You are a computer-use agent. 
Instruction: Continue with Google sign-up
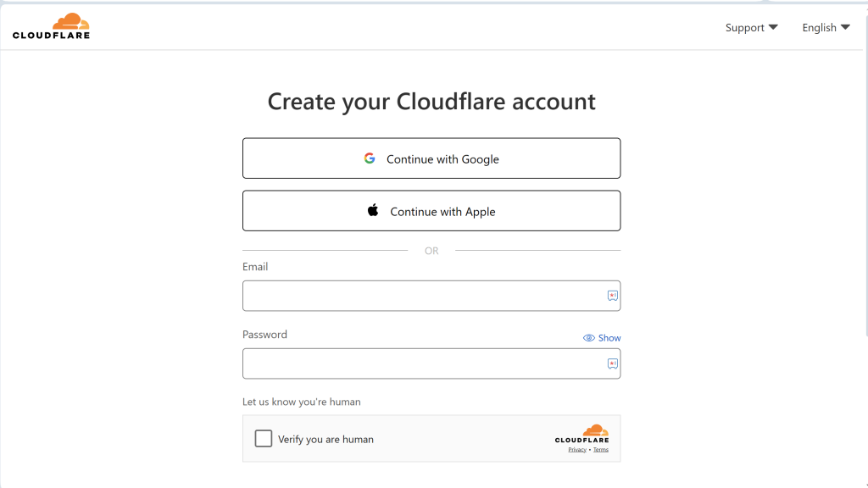pos(431,158)
